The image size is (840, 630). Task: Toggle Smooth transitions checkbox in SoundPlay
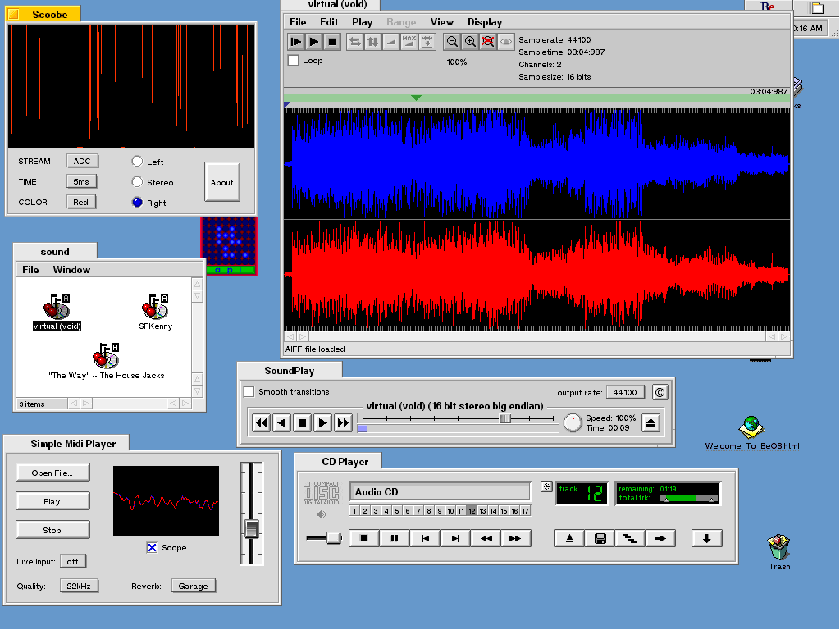click(249, 392)
